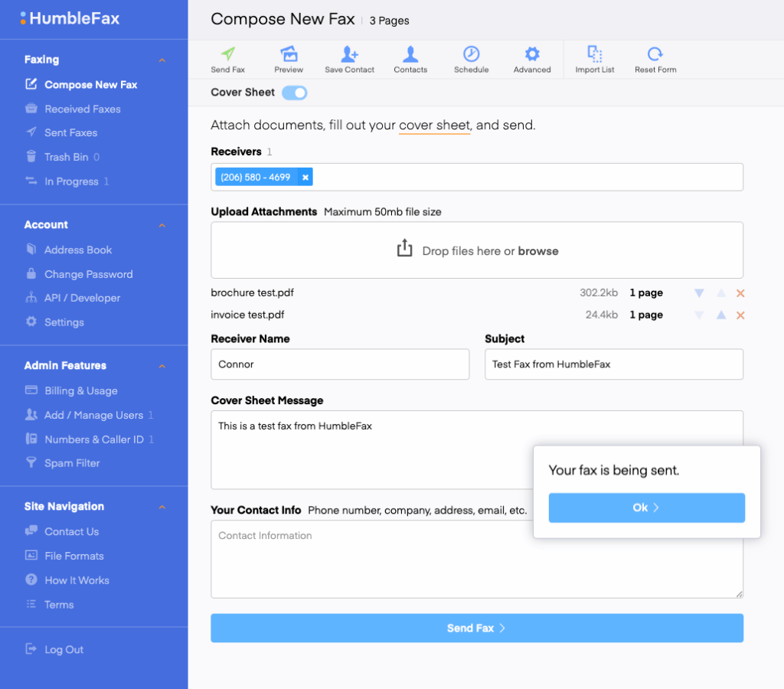Open the Preview toolbar icon

tap(289, 55)
